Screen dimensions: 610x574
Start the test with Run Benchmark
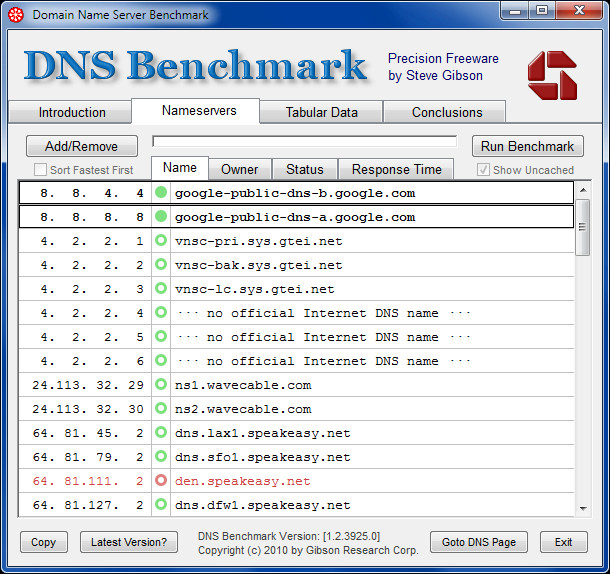coord(528,146)
